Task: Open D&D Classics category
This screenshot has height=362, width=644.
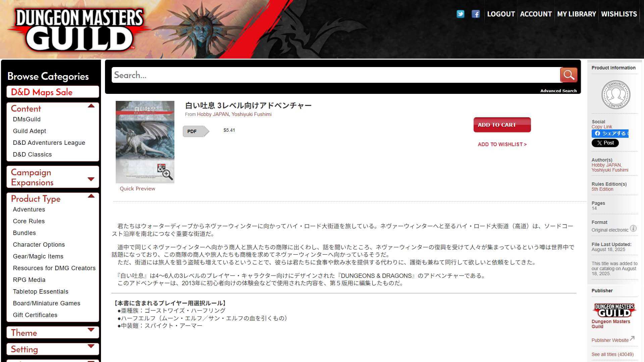Action: 32,155
